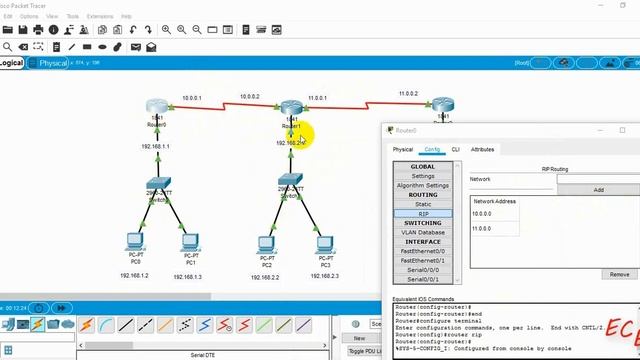Switch to the Physical workspace view
The height and width of the screenshot is (360, 640).
coord(48,63)
